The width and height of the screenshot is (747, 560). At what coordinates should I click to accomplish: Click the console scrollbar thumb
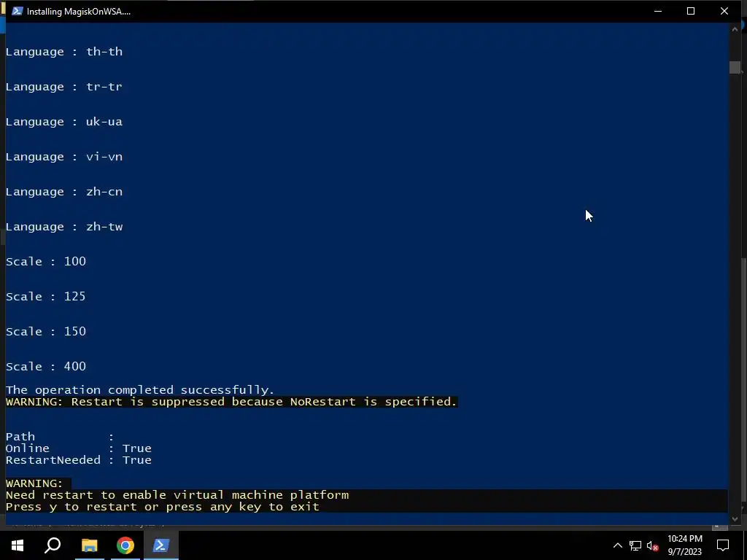735,67
